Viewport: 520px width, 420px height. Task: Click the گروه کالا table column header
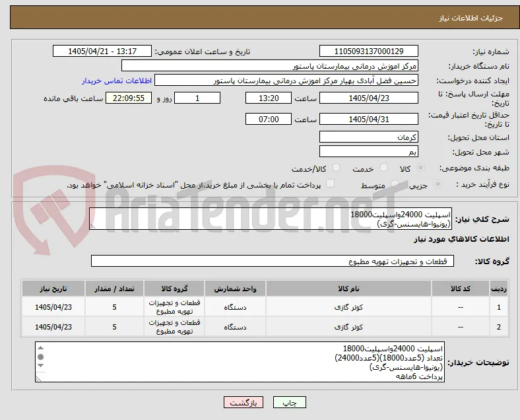click(174, 289)
